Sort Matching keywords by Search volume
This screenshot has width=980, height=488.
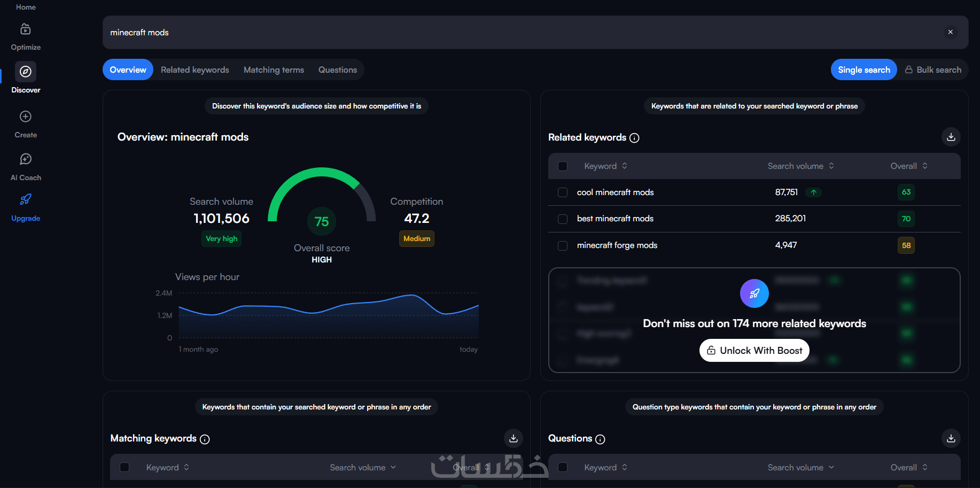click(x=363, y=468)
